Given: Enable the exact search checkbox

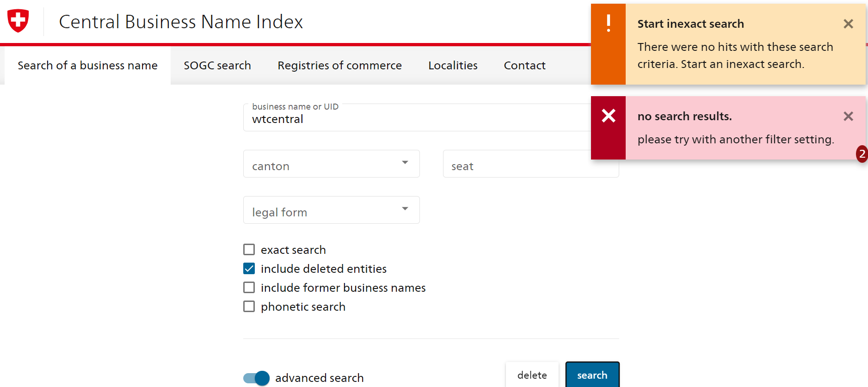Looking at the screenshot, I should (x=249, y=250).
